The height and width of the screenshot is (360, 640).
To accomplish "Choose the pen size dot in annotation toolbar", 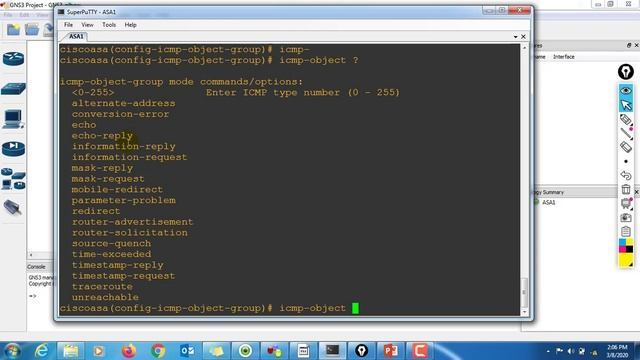I will (626, 161).
